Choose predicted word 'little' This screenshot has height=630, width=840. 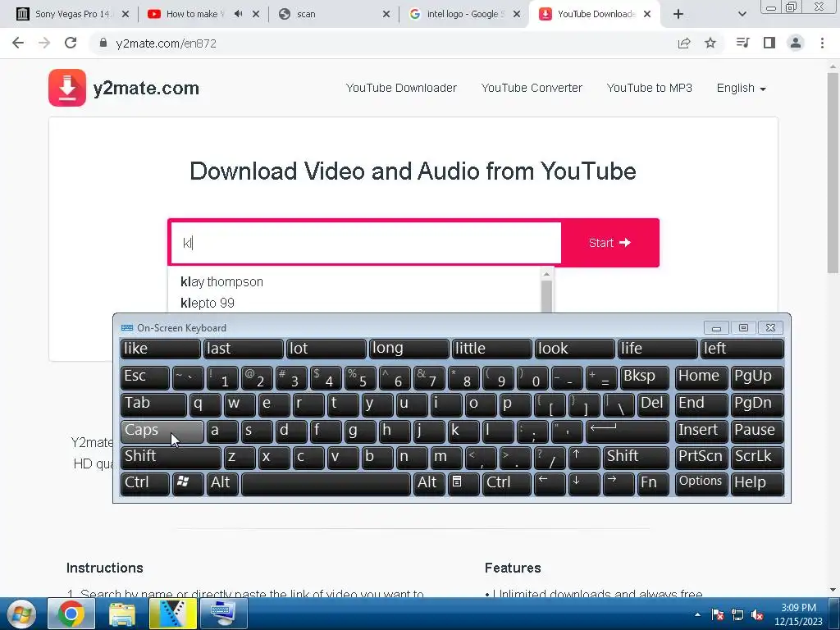click(x=492, y=349)
